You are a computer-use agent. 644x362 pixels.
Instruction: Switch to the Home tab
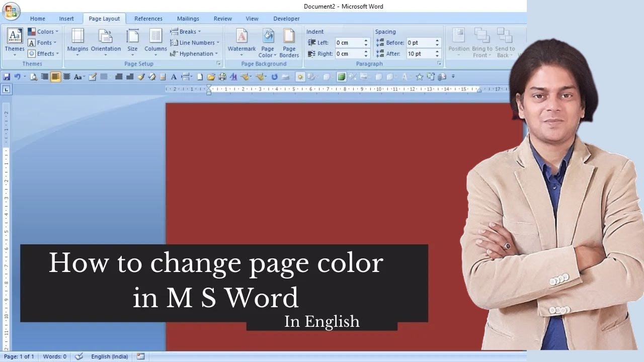click(38, 19)
